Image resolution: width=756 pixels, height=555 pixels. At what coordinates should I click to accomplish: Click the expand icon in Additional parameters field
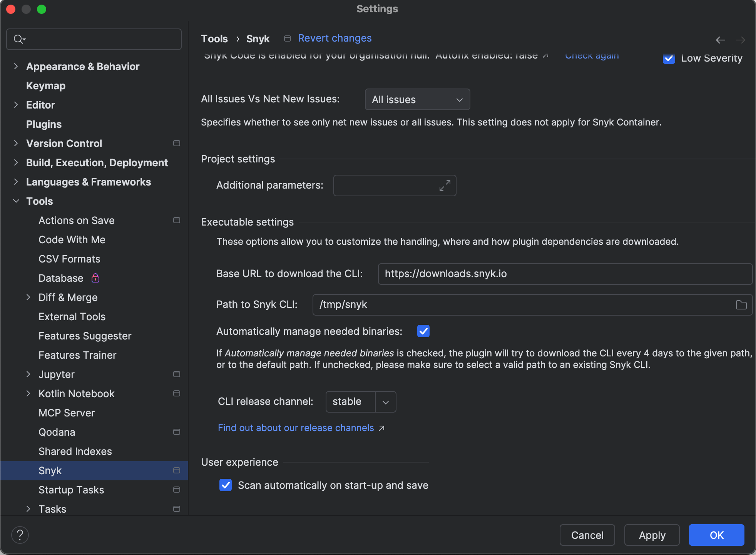[445, 186]
